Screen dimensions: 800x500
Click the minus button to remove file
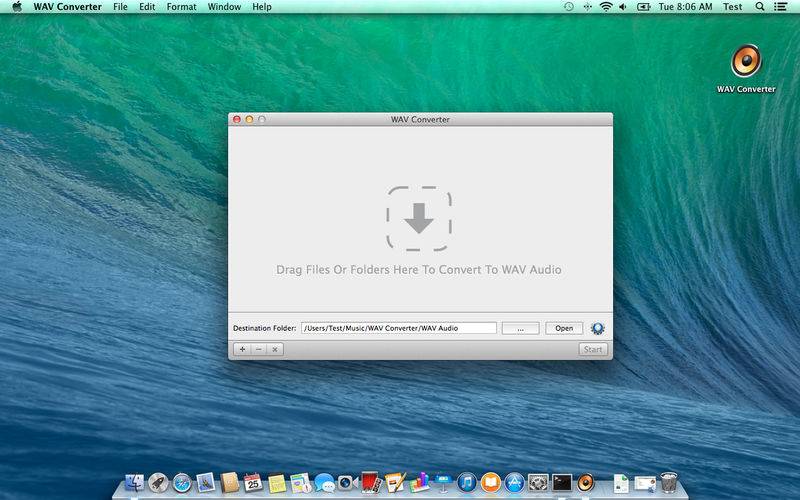259,349
